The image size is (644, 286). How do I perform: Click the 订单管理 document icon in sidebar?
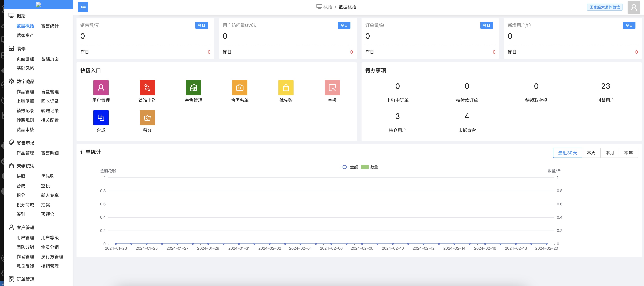[x=11, y=279]
